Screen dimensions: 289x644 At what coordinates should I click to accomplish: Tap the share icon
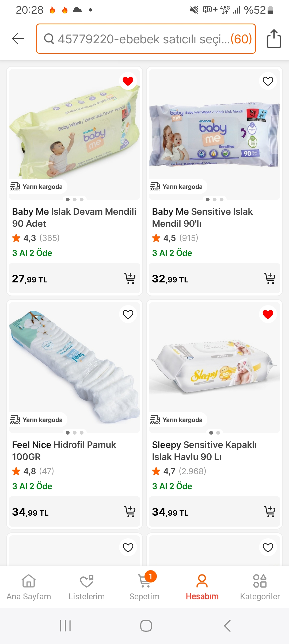point(274,39)
